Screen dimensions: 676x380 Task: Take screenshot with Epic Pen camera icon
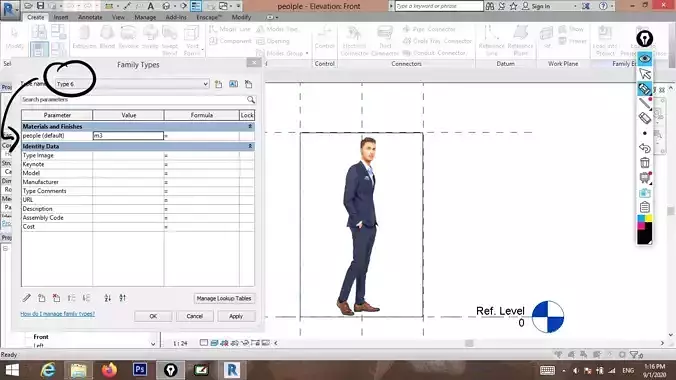pos(645,192)
